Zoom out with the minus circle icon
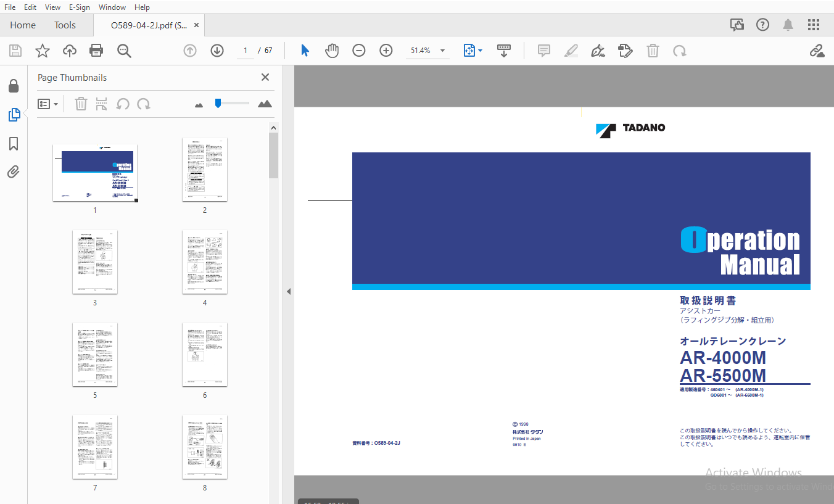834x504 pixels. (359, 51)
